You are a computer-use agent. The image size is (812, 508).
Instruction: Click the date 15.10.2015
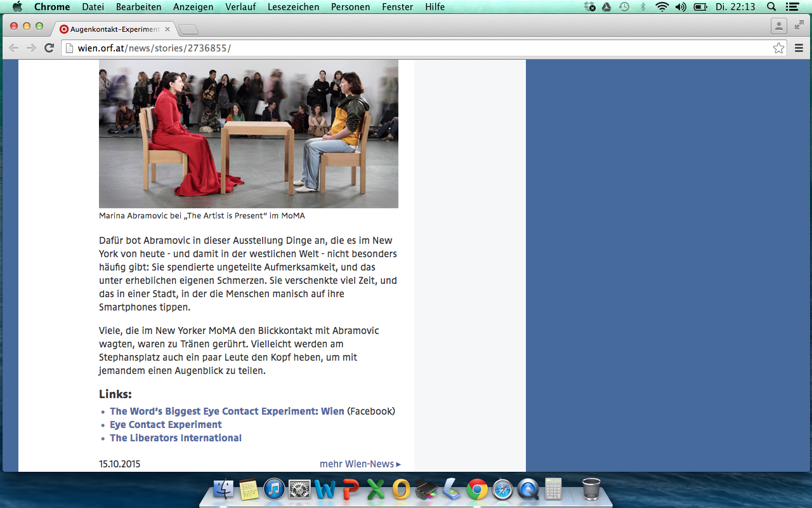pyautogui.click(x=119, y=464)
